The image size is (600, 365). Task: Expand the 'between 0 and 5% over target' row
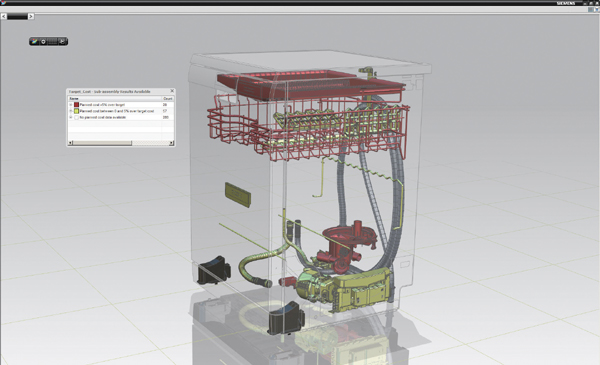[71, 111]
